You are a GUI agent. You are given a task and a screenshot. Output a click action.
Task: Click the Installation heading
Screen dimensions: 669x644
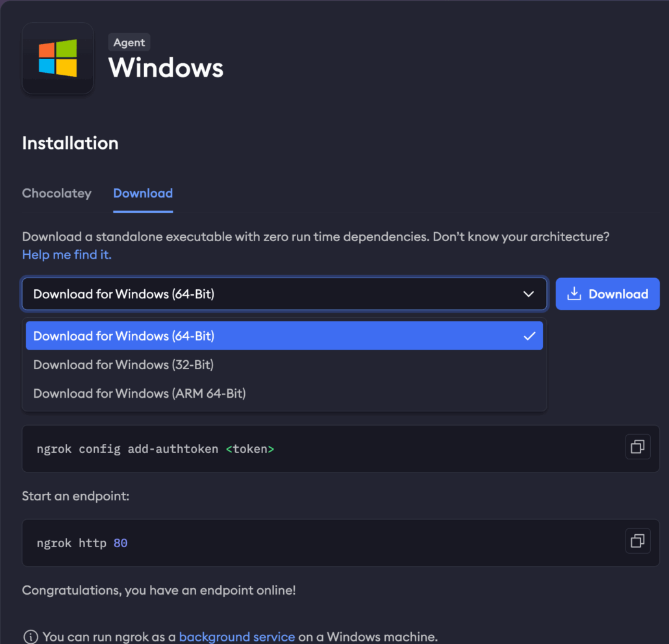click(70, 143)
